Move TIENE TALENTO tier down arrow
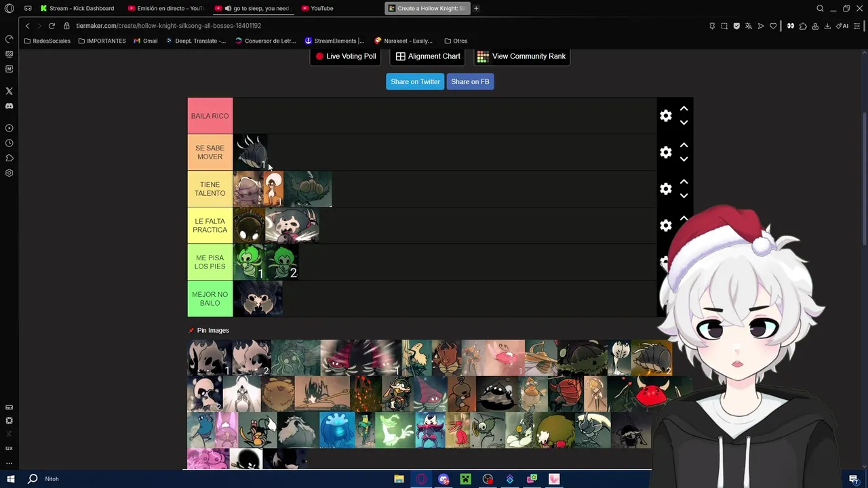This screenshot has height=488, width=868. (684, 196)
